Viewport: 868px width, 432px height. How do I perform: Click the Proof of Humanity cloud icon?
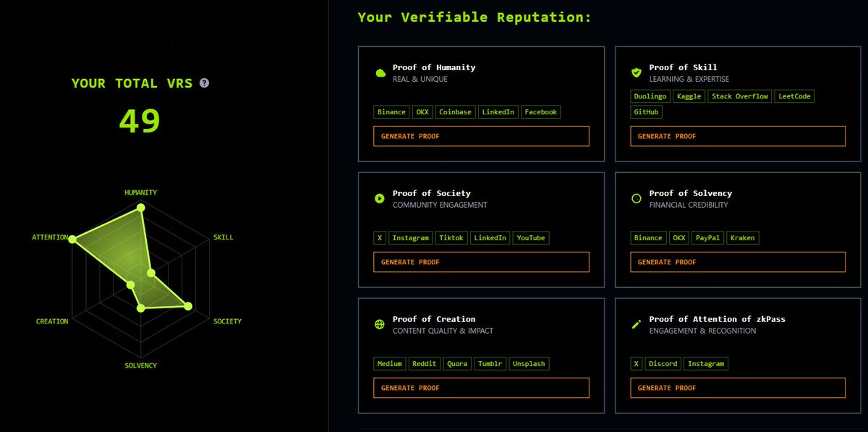380,73
